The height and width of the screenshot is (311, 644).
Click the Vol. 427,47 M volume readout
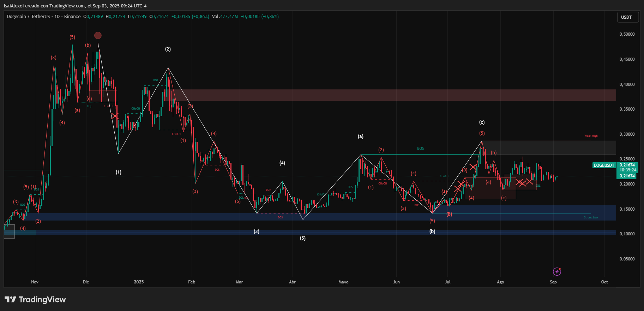[225, 17]
